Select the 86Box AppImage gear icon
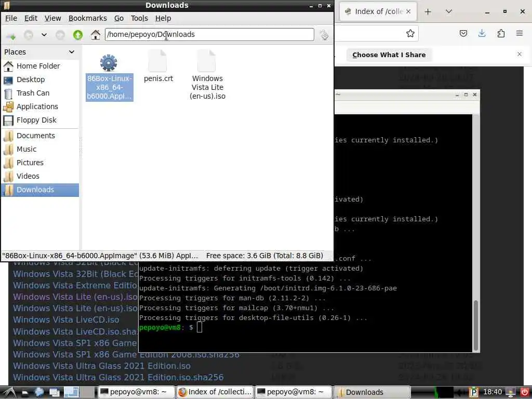The image size is (532, 399). [109, 63]
